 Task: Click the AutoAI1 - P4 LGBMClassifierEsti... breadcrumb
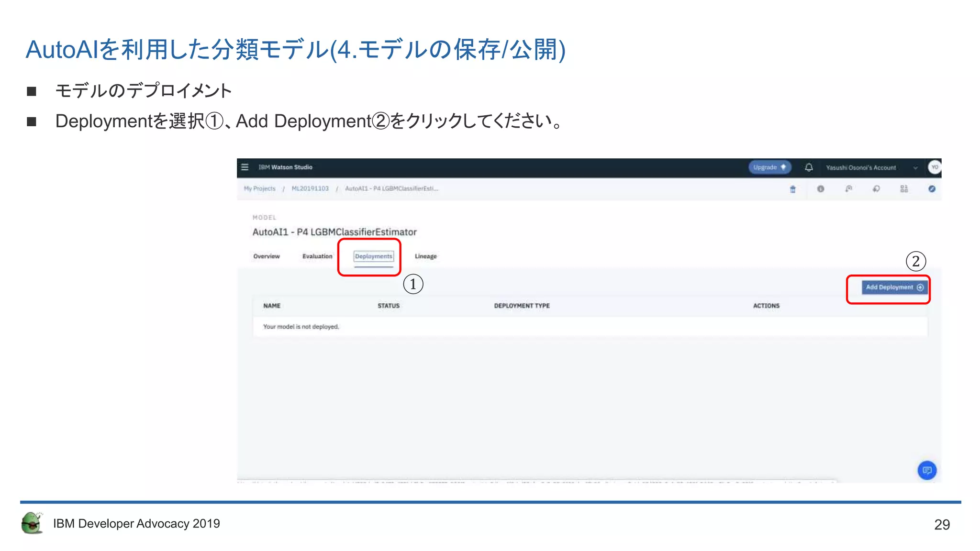pos(391,188)
